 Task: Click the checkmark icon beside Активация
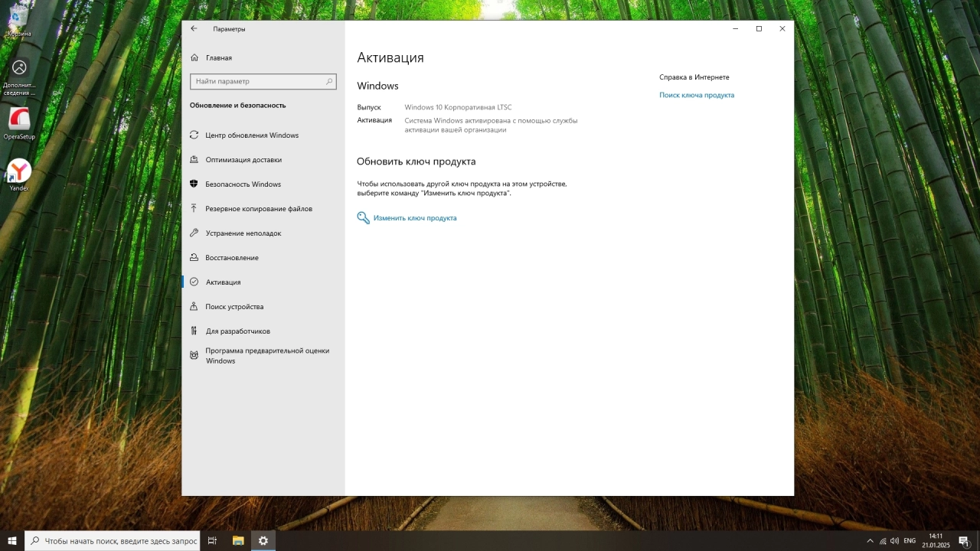click(194, 282)
